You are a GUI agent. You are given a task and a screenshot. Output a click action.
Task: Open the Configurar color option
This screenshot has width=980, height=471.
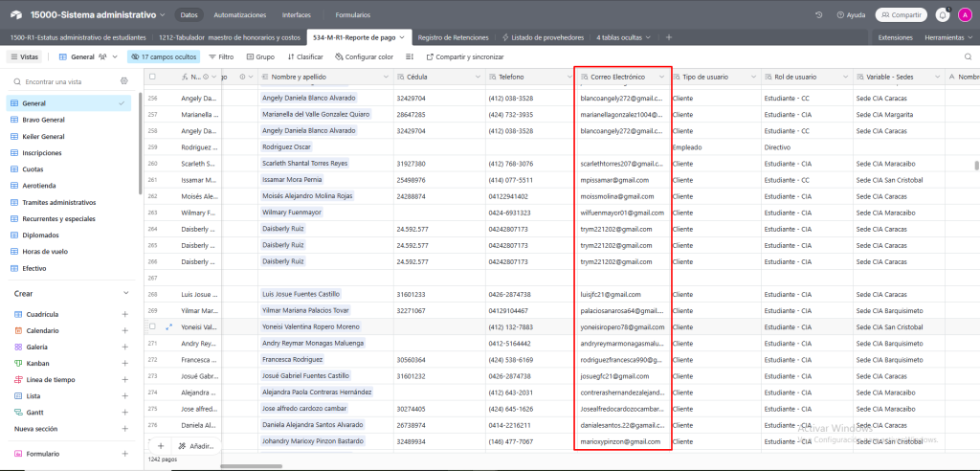click(x=365, y=56)
